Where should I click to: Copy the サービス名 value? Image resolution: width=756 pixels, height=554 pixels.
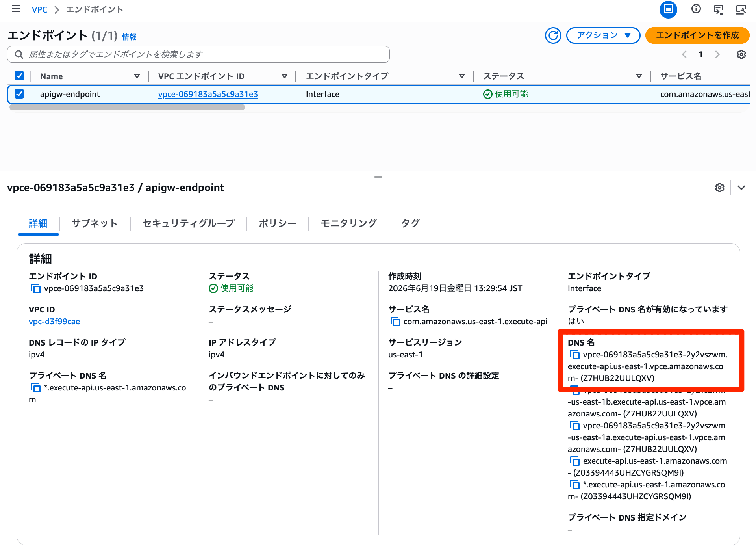(395, 322)
